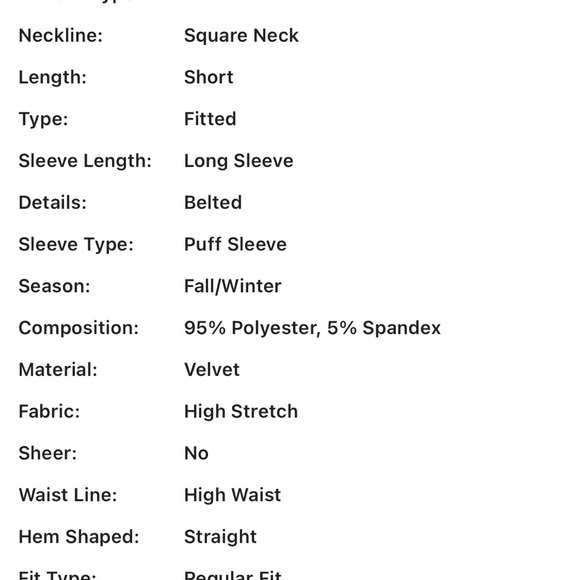
Task: Click the 'Fitted' type value
Action: pos(210,119)
